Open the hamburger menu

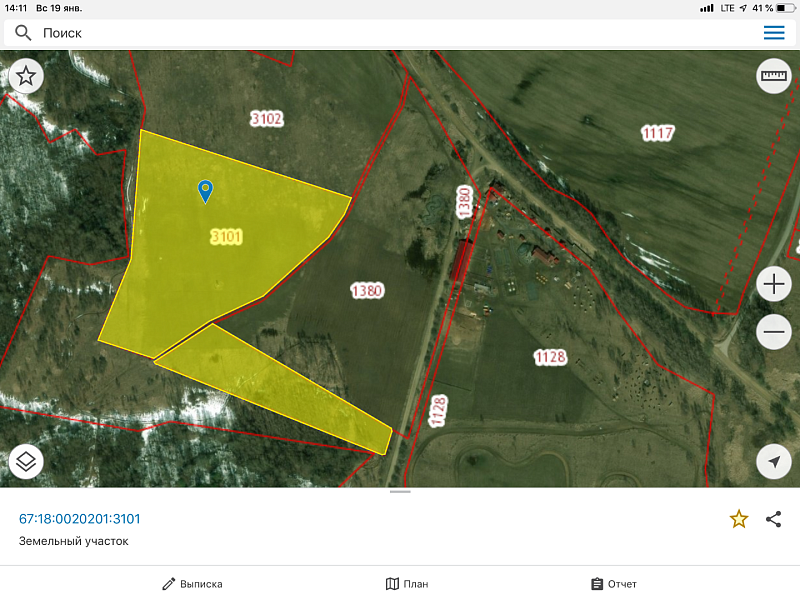(774, 33)
